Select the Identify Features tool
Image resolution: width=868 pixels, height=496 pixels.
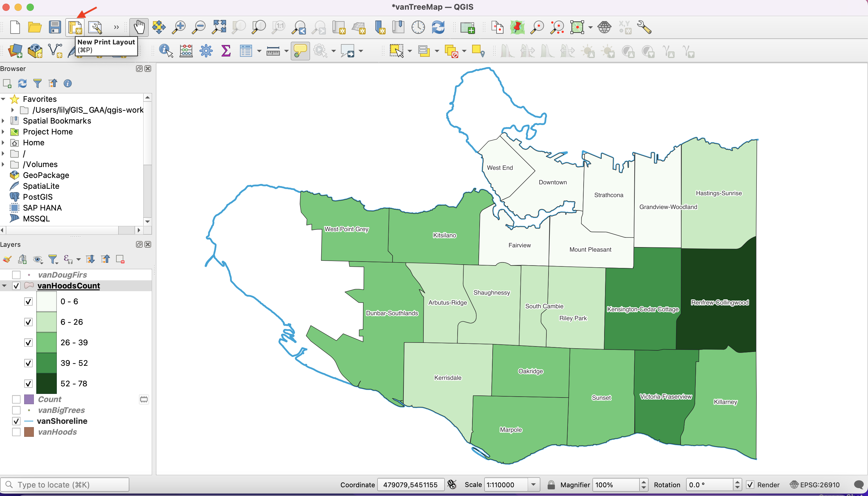point(166,51)
